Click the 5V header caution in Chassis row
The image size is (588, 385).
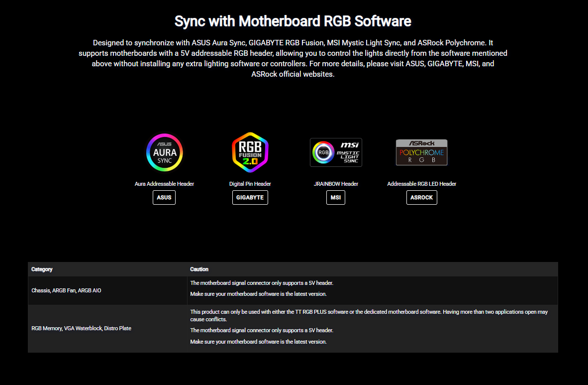click(x=262, y=283)
